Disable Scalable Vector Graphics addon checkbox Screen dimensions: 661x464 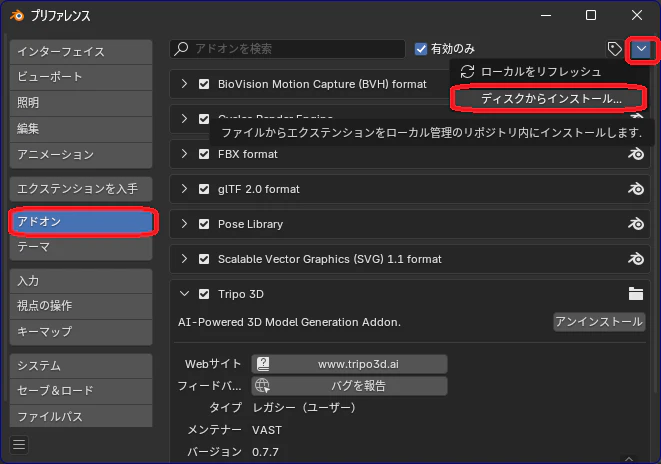pyautogui.click(x=204, y=259)
